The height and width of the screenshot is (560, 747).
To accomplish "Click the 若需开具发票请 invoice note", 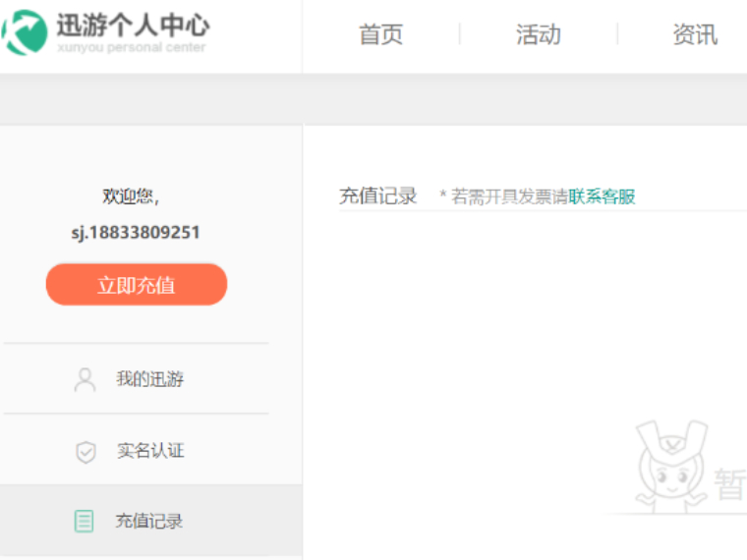I will 509,196.
